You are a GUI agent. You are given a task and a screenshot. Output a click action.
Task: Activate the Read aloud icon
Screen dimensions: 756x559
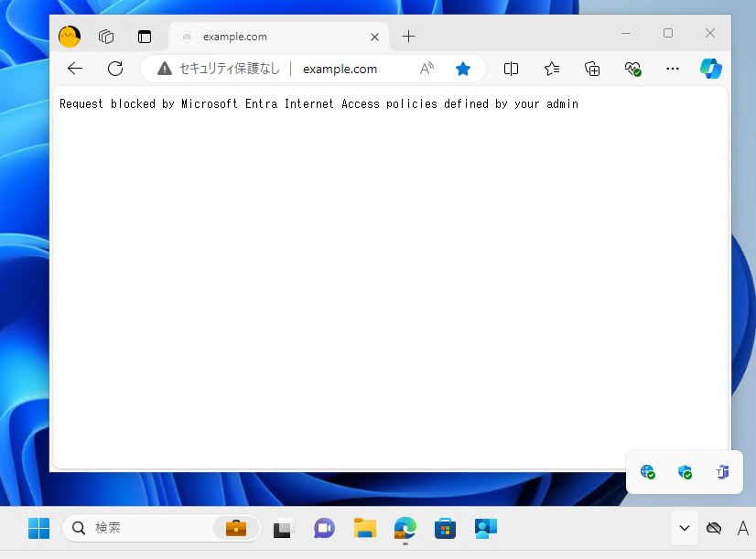click(427, 69)
